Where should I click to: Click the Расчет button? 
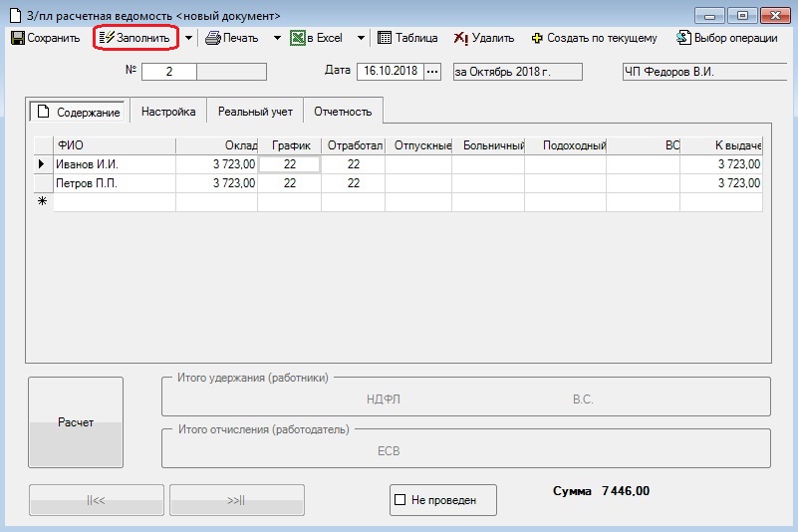[76, 422]
